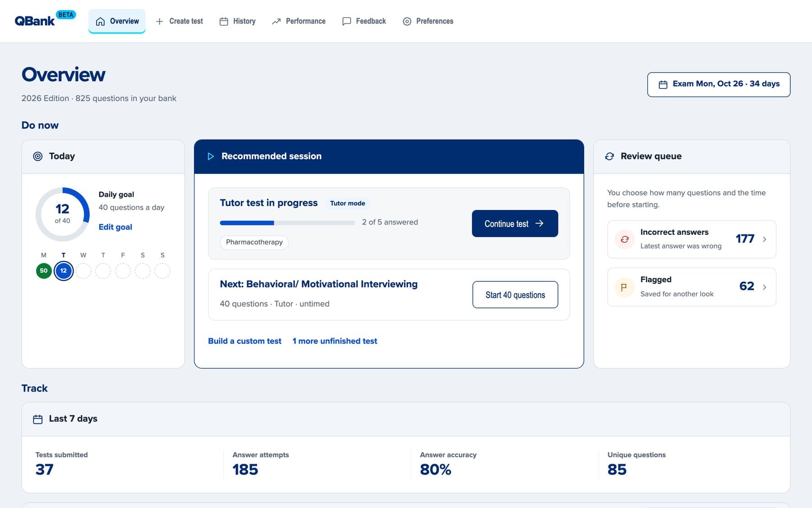
Task: Select Tuesday's circle showing 12
Action: (x=64, y=271)
